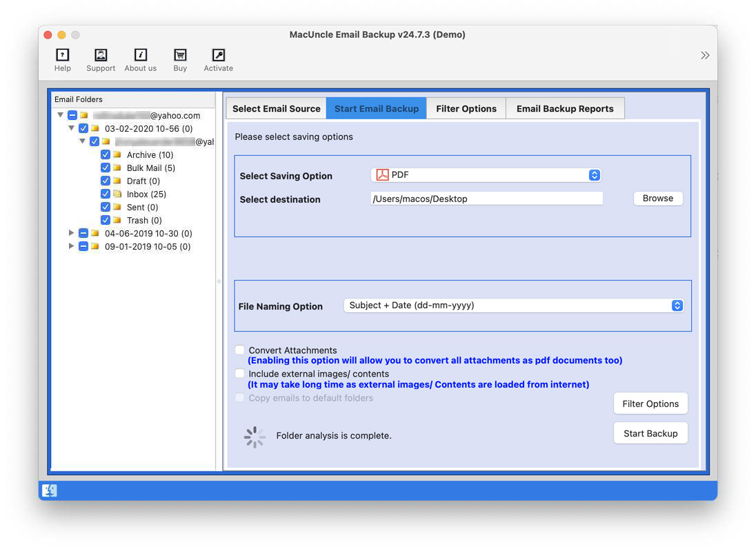Image resolution: width=756 pixels, height=551 pixels.
Task: Click the Buy cart icon
Action: tap(180, 56)
